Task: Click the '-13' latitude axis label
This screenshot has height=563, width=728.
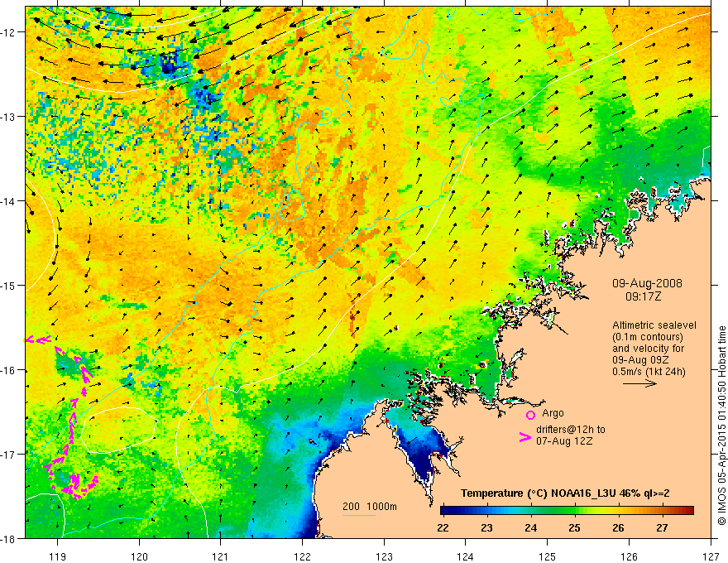Action: [9, 117]
